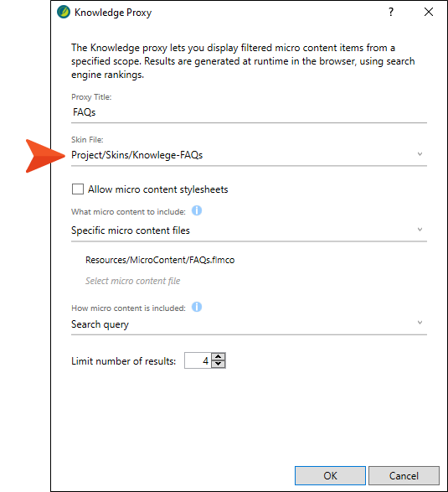Viewport: 448px width, 492px height.
Task: Open the Specific micro content files dropdown
Action: point(249,230)
